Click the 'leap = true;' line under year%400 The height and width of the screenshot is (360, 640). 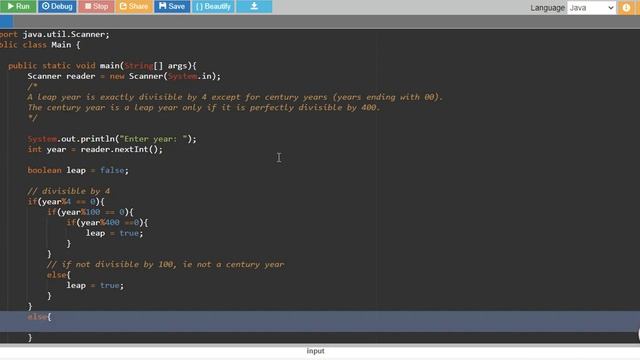115,233
